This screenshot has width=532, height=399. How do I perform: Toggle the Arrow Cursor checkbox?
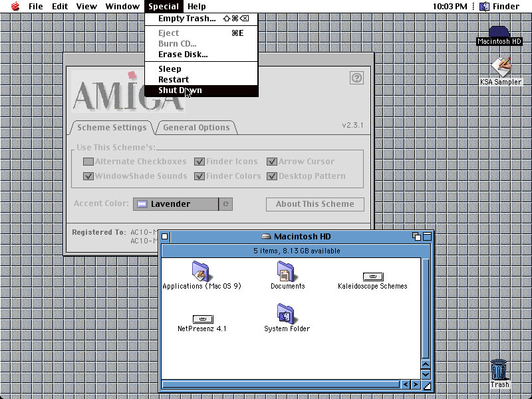tap(272, 162)
